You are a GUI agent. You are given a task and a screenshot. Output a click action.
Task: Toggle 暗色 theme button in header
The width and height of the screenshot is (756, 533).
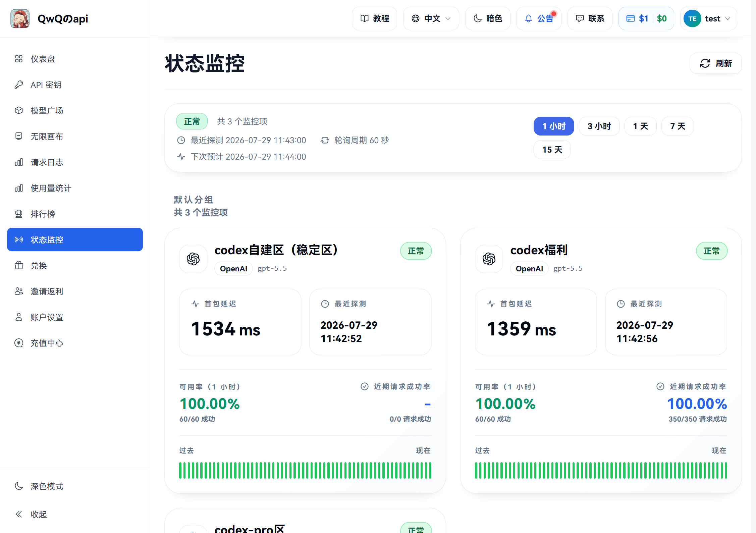[x=488, y=18]
